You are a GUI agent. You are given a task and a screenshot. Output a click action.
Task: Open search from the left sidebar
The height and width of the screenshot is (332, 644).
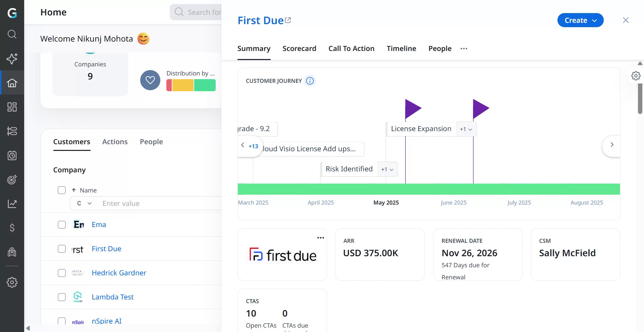[x=12, y=35]
